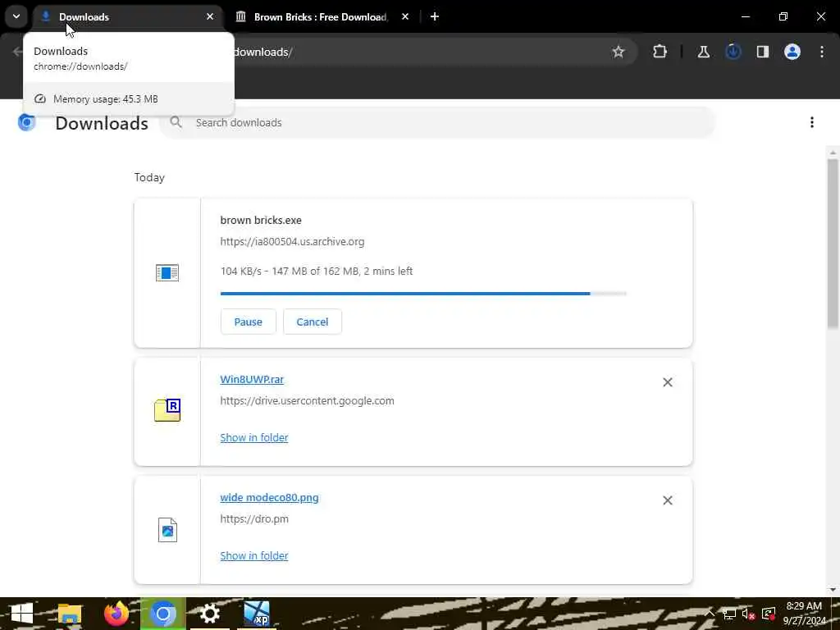Click the ia800504.us.archive.org source URL
Image resolution: width=840 pixels, height=630 pixels.
pyautogui.click(x=292, y=242)
